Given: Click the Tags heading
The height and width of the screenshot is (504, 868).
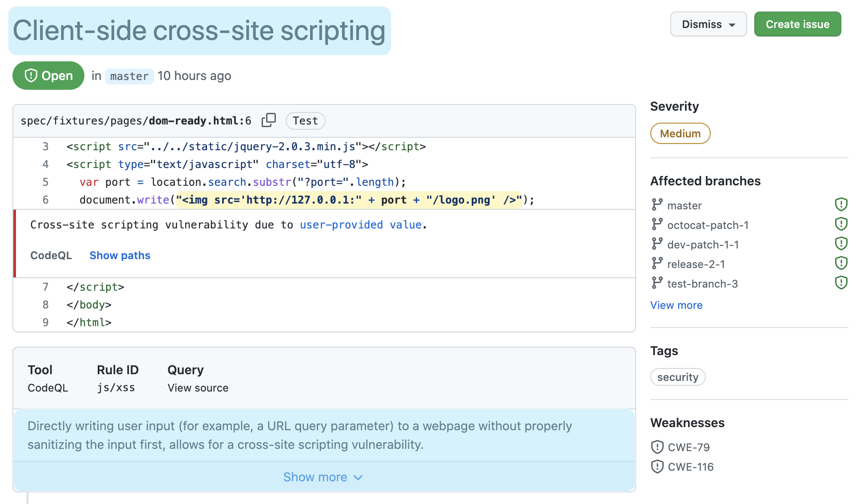Looking at the screenshot, I should tap(664, 351).
